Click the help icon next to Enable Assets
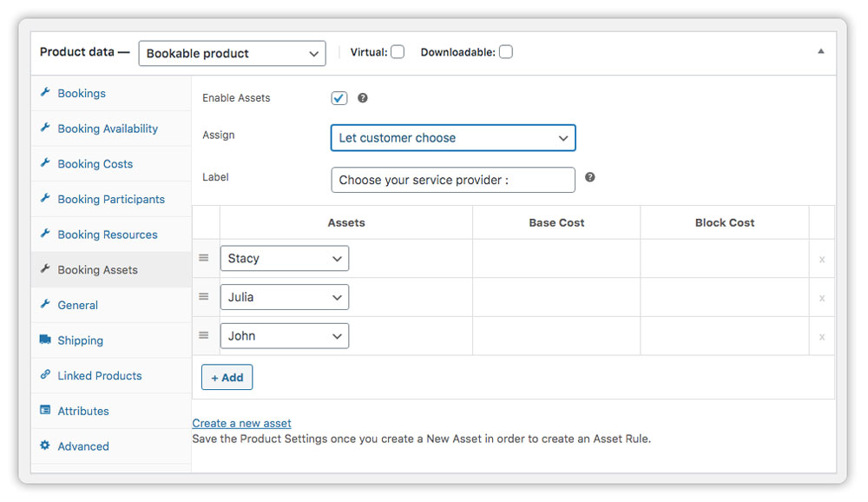Viewport: 868px width, 502px height. coord(363,98)
